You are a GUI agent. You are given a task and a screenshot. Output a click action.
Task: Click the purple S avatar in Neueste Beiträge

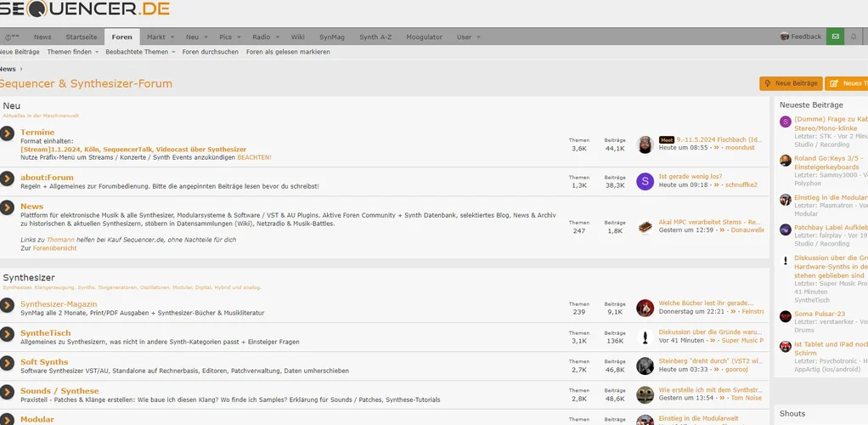[x=786, y=122]
